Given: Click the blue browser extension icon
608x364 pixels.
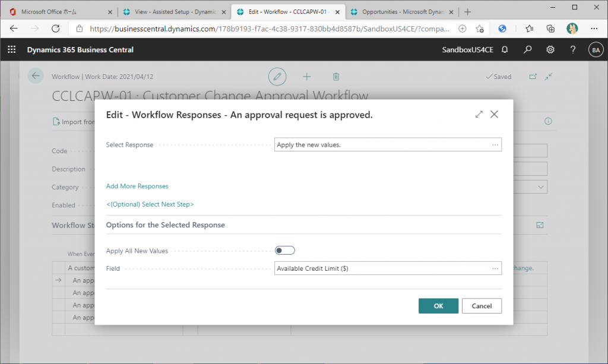Looking at the screenshot, I should pos(502,29).
